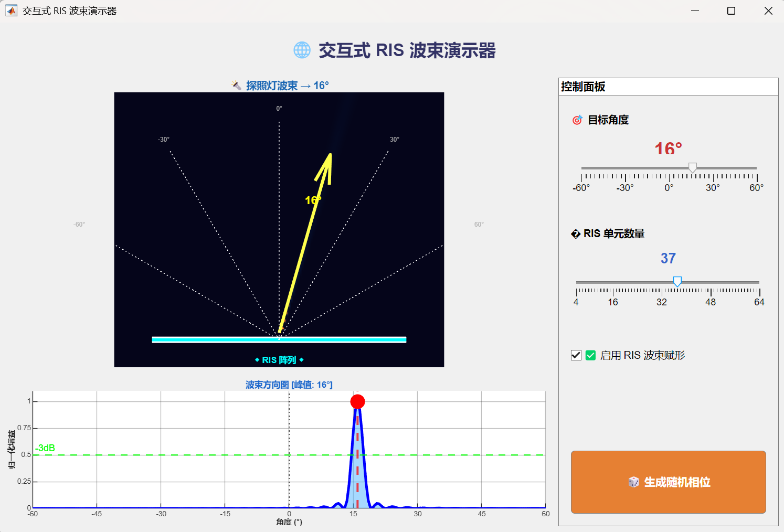This screenshot has width=784, height=532.
Task: Click the -30° tick label on angle slider
Action: coord(625,188)
